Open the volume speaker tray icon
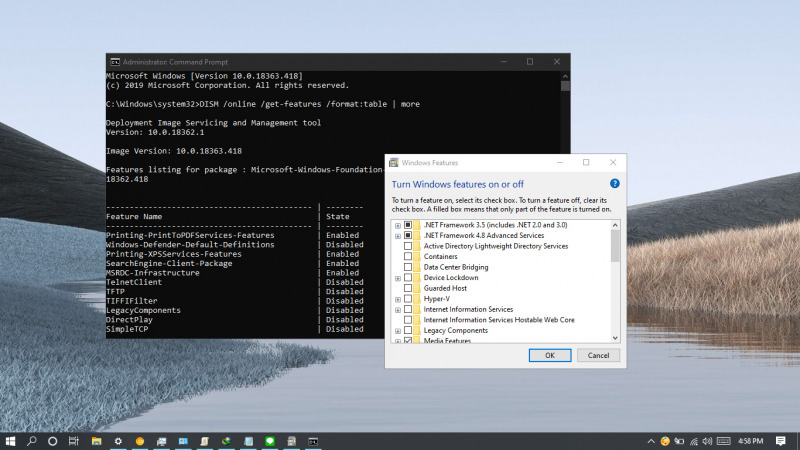This screenshot has width=800, height=450. [707, 441]
